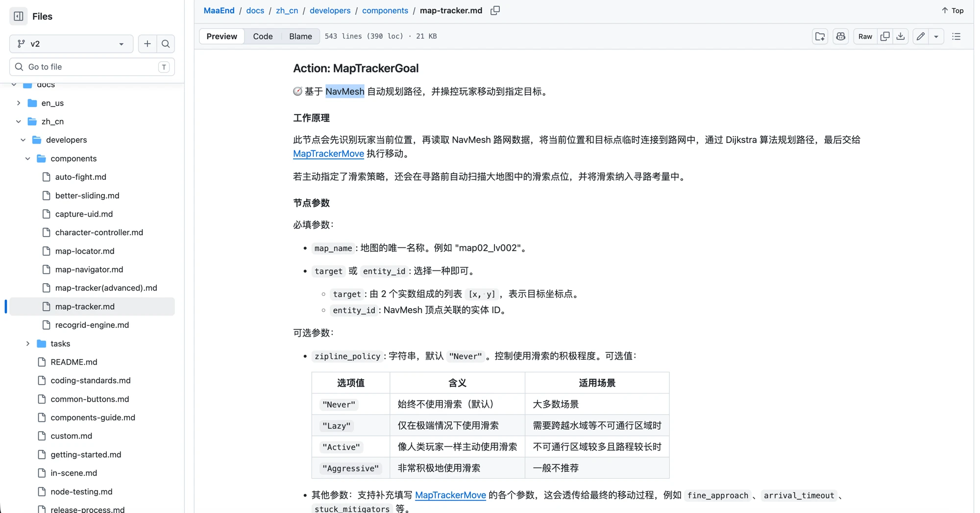Viewport: 980px width, 513px height.
Task: Open file search magnifier button
Action: coord(166,44)
